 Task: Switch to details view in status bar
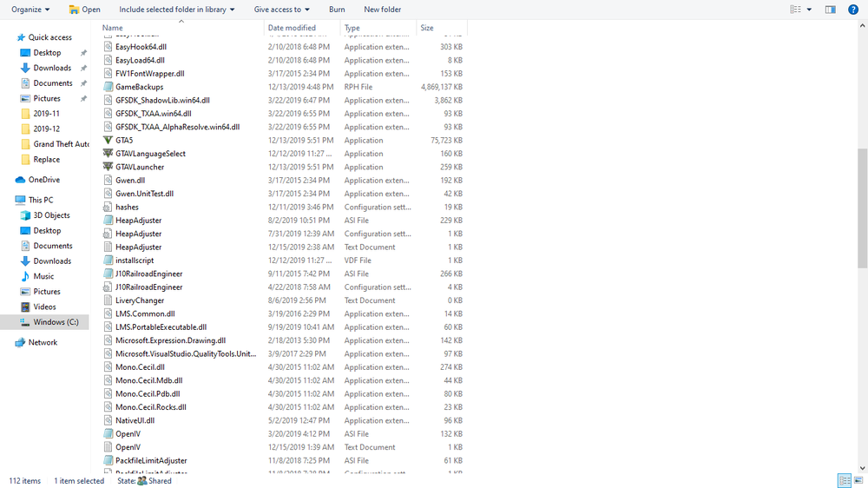845,481
